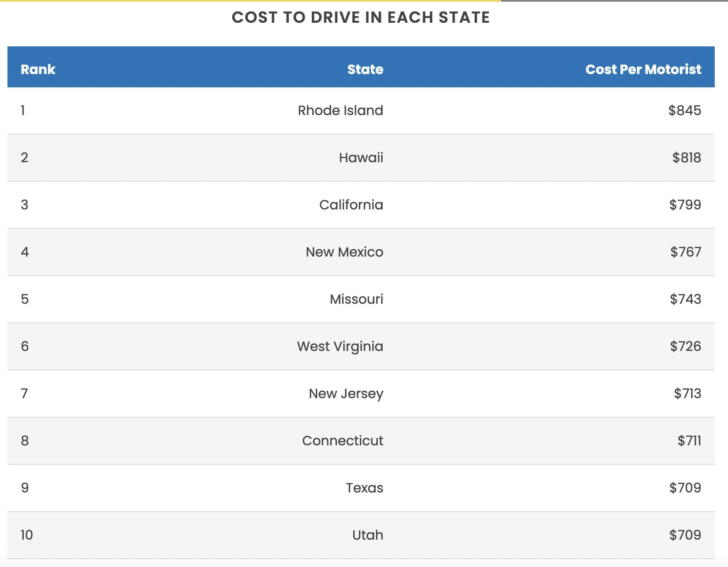This screenshot has width=728, height=567.
Task: Click the $767 cost value
Action: 685,252
